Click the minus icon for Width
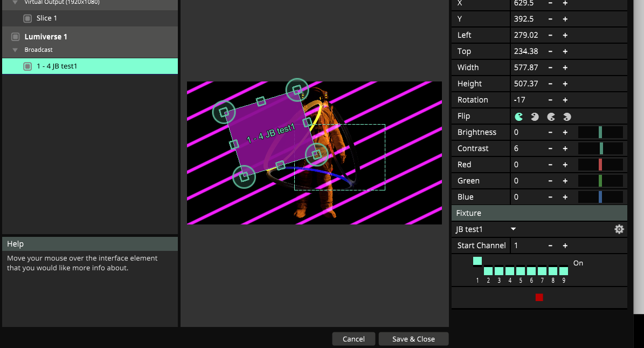 550,67
